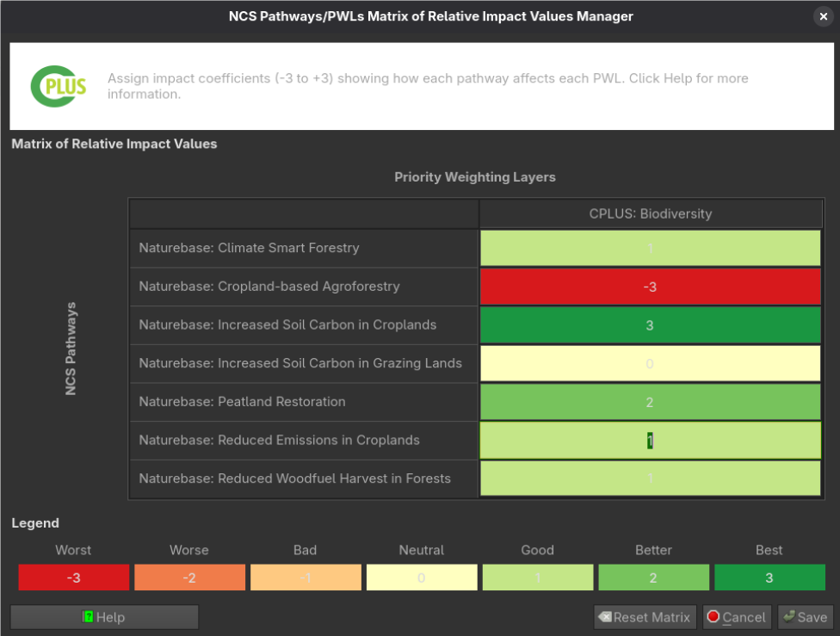Click the Peatland Restoration impact value cell
The height and width of the screenshot is (636, 840).
(650, 402)
